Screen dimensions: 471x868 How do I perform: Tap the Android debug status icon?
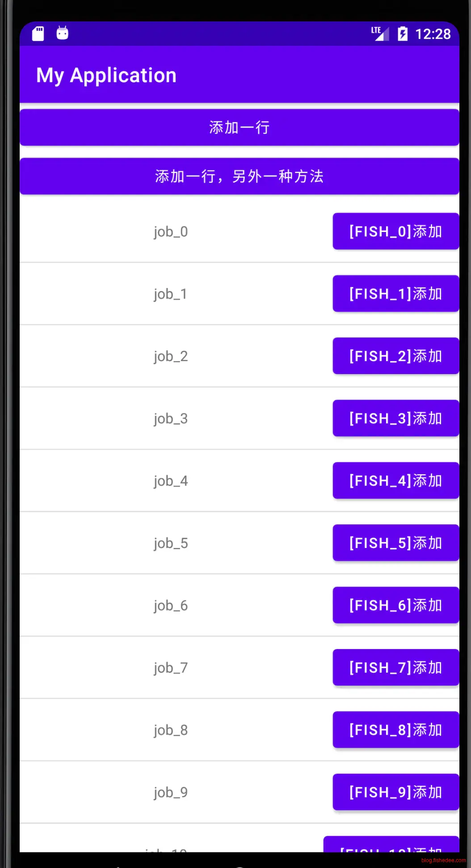coord(63,33)
